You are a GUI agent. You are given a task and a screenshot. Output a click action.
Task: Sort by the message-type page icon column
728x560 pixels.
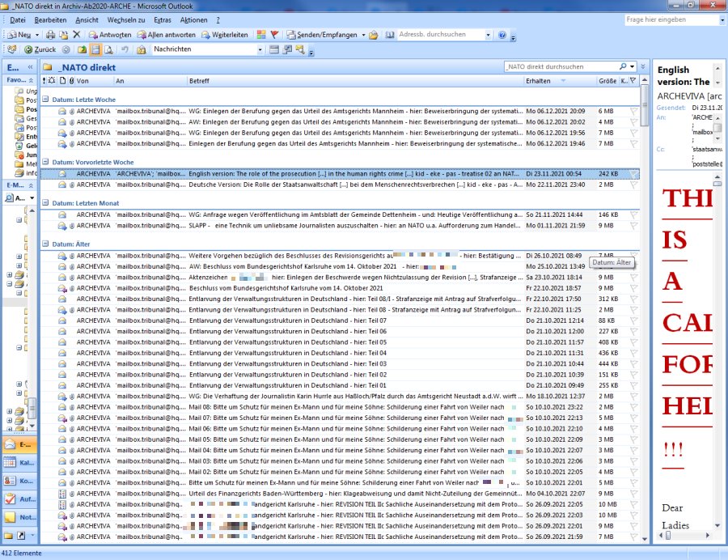(x=62, y=81)
